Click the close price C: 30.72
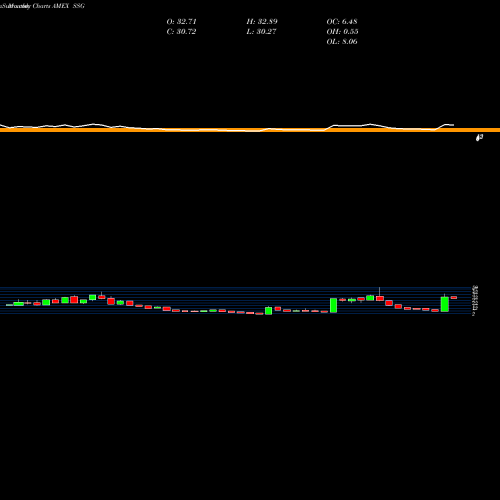The image size is (500, 500). pyautogui.click(x=181, y=32)
